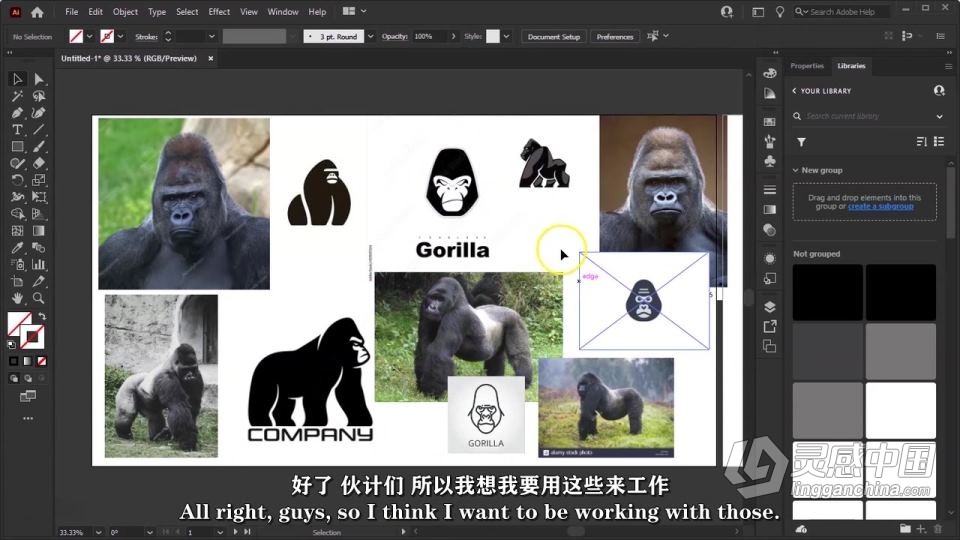Select the Pen tool
Image resolution: width=960 pixels, height=540 pixels.
click(x=17, y=113)
